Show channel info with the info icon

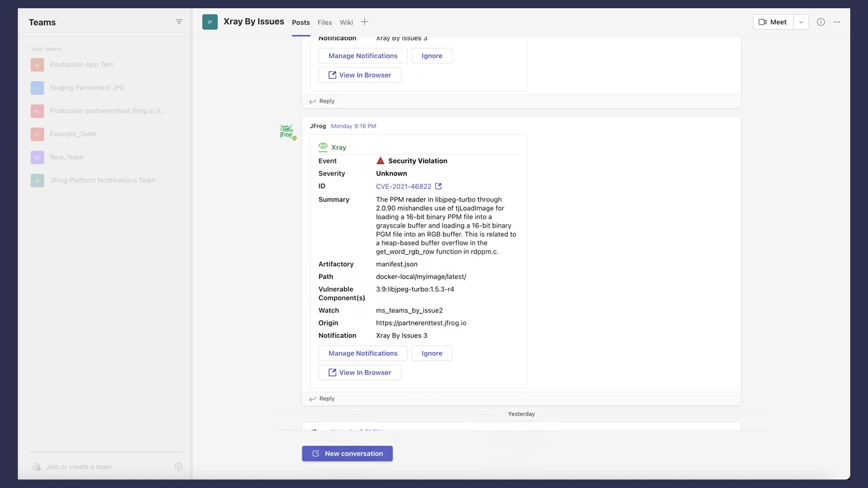click(821, 22)
